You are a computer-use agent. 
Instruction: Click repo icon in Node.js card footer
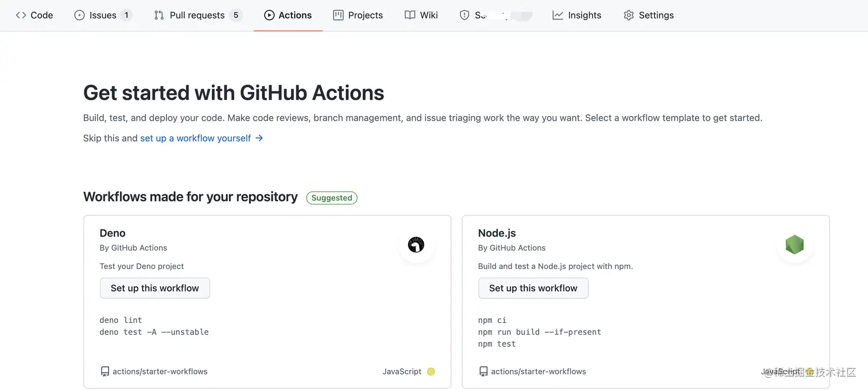[483, 372]
